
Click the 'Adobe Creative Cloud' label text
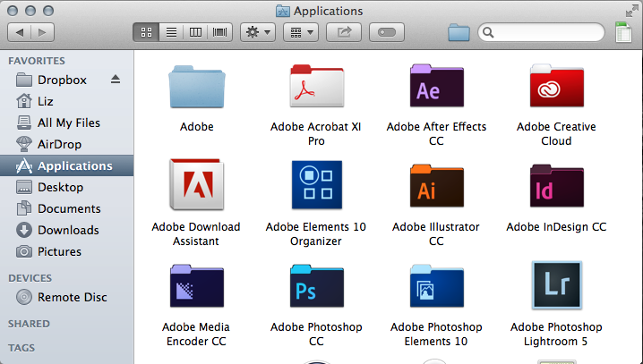coord(556,133)
